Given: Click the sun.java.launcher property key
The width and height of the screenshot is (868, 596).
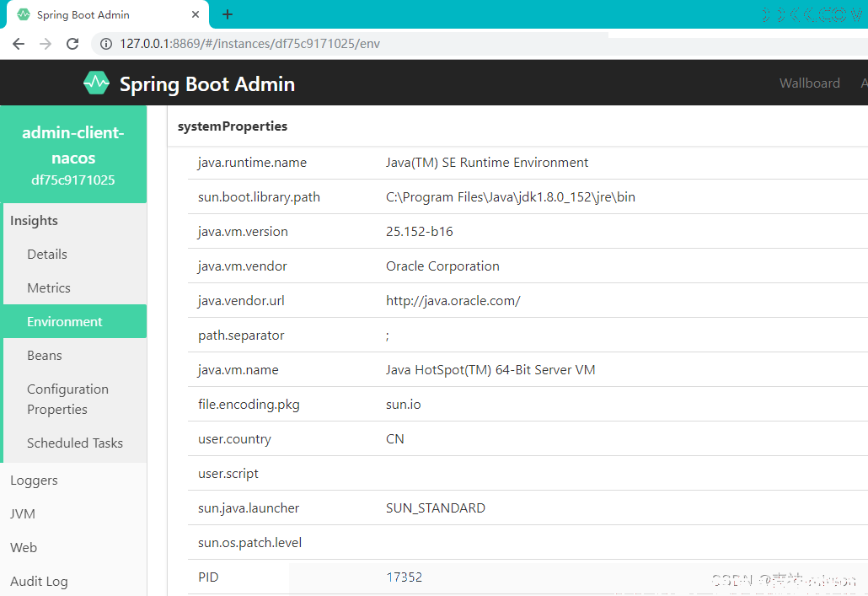Looking at the screenshot, I should pos(249,508).
